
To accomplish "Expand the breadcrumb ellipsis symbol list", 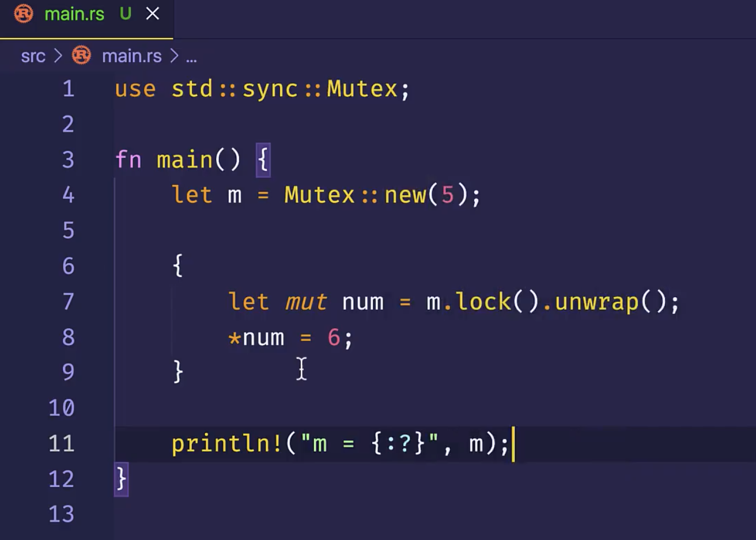I will click(x=191, y=57).
